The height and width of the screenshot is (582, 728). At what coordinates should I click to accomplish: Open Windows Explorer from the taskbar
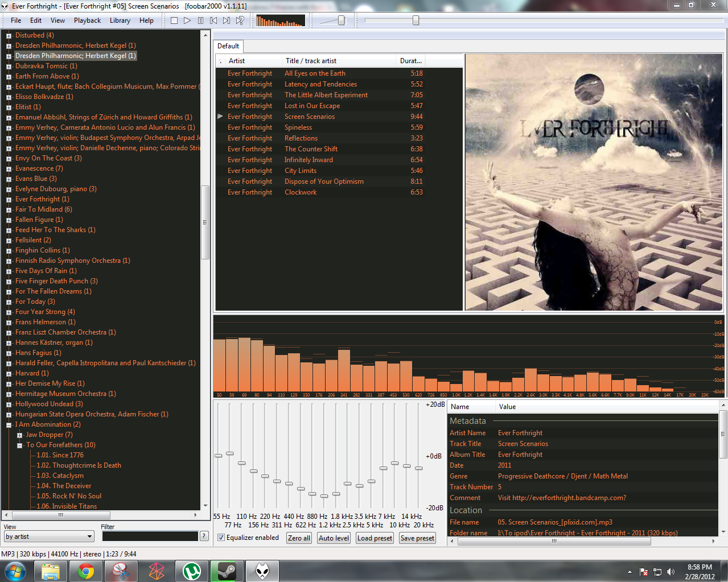click(x=51, y=571)
